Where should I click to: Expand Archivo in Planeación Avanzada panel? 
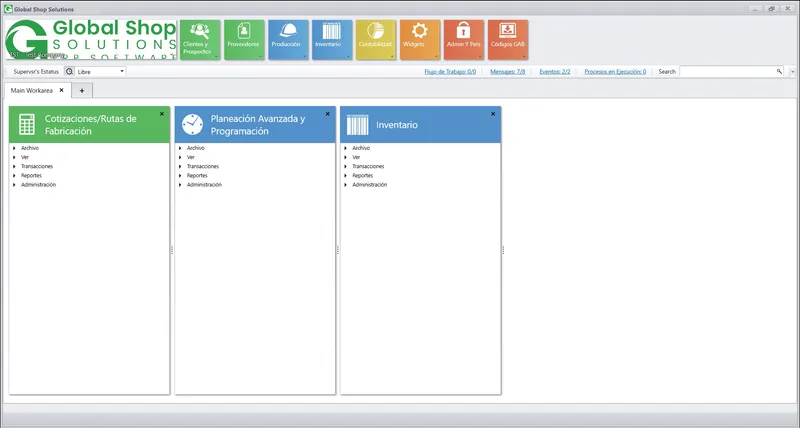tap(180, 148)
